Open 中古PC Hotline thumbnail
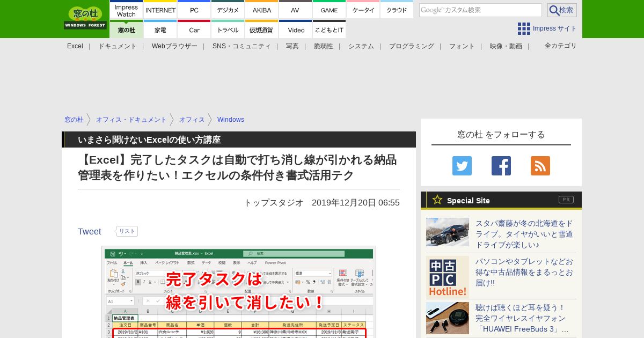Screen dimensions: 644x338 tap(448, 277)
